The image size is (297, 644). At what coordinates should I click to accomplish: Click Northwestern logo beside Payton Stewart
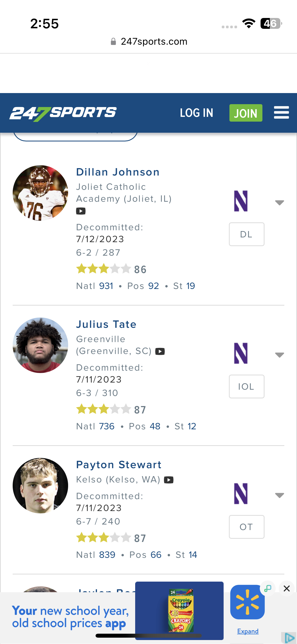(241, 494)
